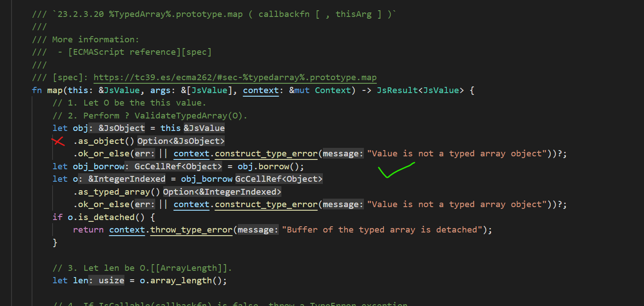This screenshot has height=306, width=644.
Task: Select the 'obj_borrow' name in 'let obj_borrow'
Action: 99,167
